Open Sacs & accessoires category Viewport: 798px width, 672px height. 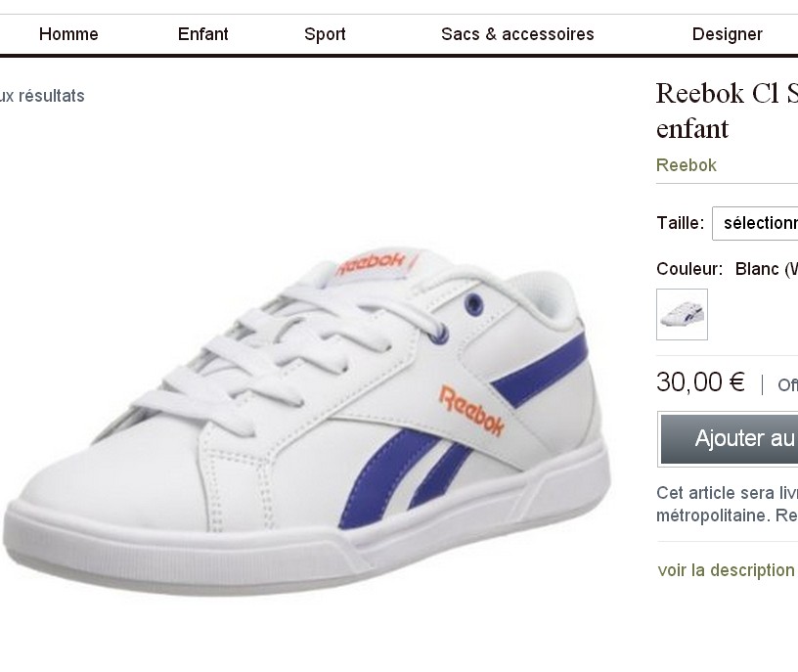click(x=517, y=34)
